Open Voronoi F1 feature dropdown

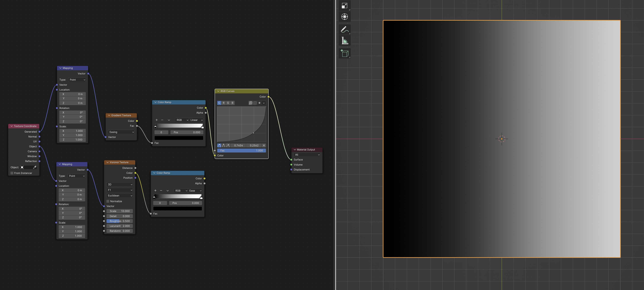120,190
